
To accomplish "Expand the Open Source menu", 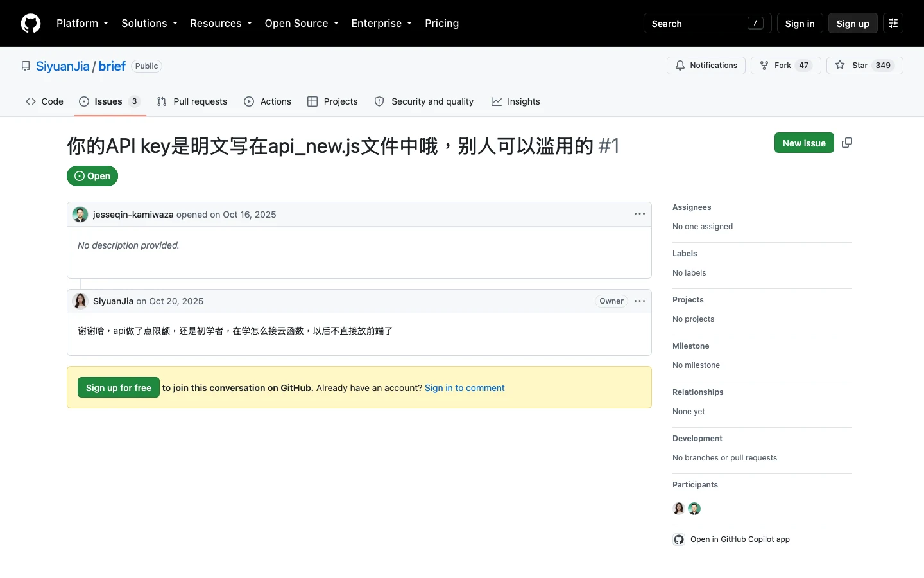I will 302,23.
